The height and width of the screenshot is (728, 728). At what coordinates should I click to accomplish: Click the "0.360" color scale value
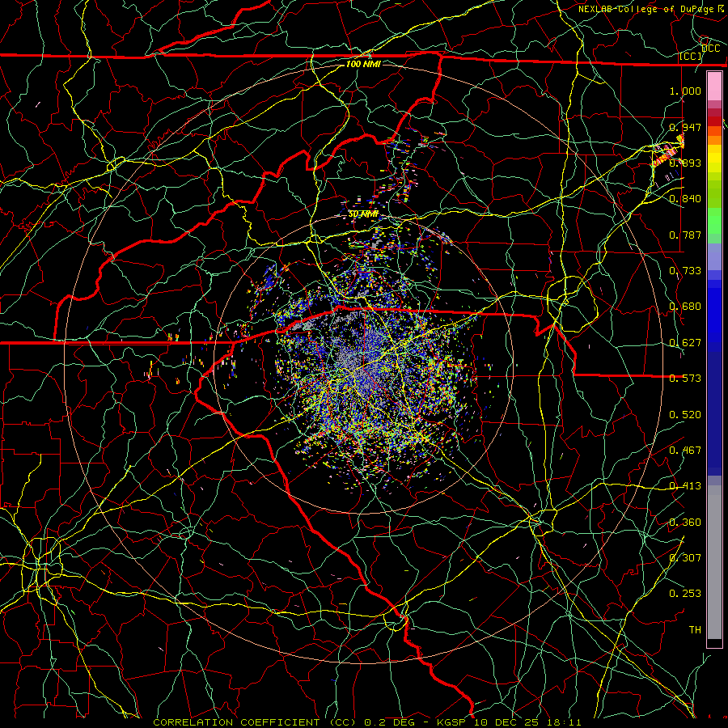pos(685,522)
